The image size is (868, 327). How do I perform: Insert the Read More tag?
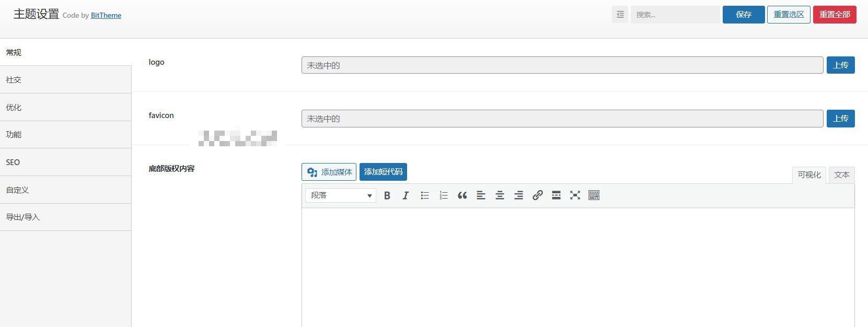point(556,195)
